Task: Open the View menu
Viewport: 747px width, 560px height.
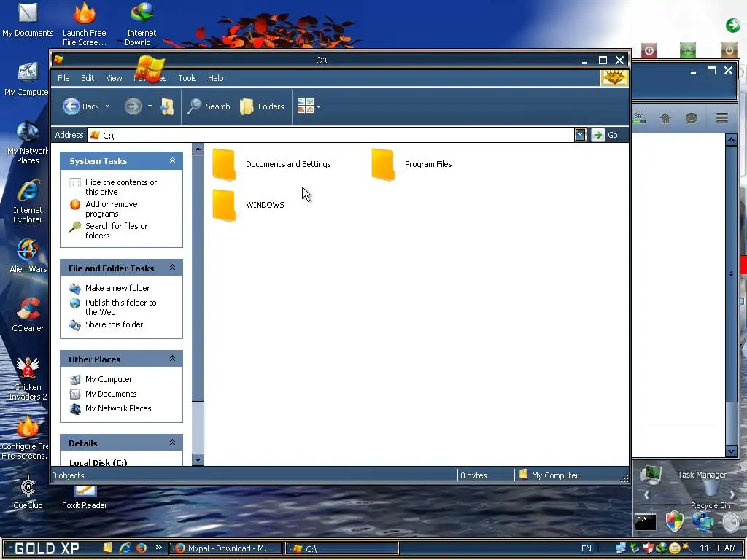Action: 114,78
